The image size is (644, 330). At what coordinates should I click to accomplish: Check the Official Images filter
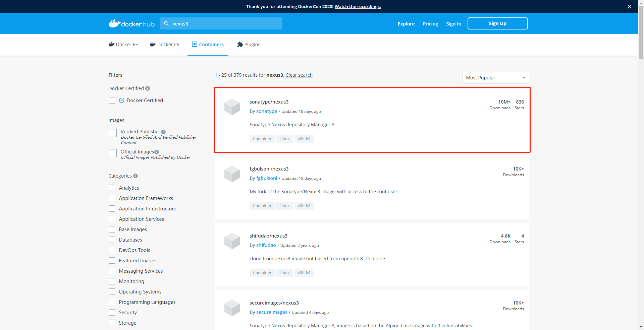(x=113, y=153)
